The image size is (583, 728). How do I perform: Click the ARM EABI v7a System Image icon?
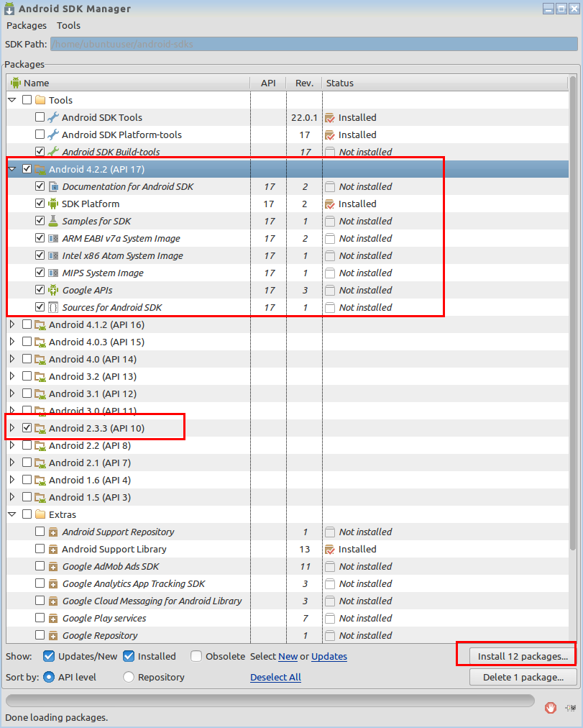pos(53,239)
